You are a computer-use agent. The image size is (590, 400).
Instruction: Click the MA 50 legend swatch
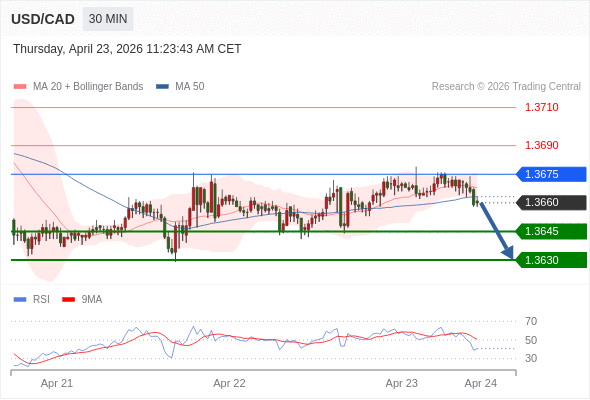pyautogui.click(x=162, y=87)
